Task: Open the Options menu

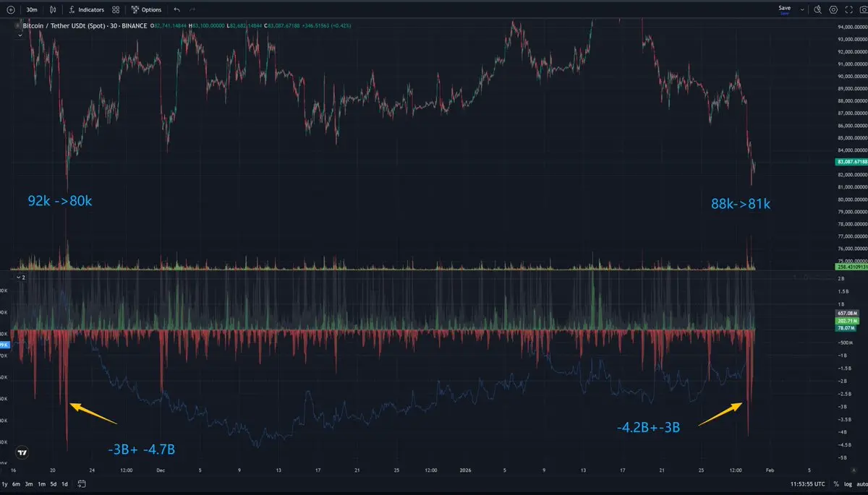Action: point(147,9)
